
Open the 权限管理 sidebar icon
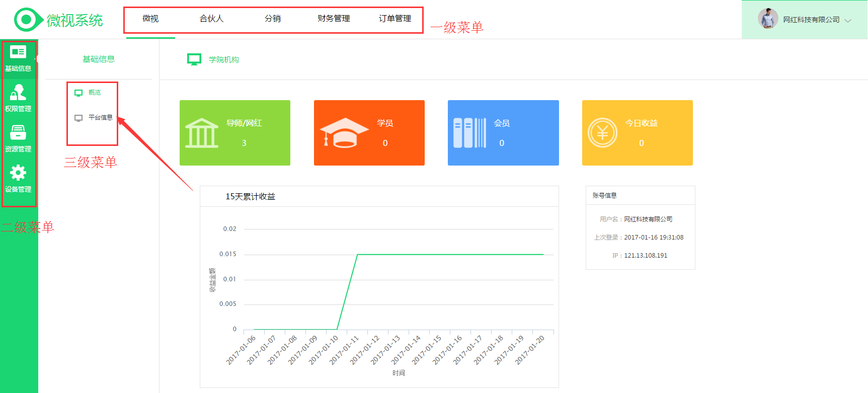pyautogui.click(x=18, y=93)
